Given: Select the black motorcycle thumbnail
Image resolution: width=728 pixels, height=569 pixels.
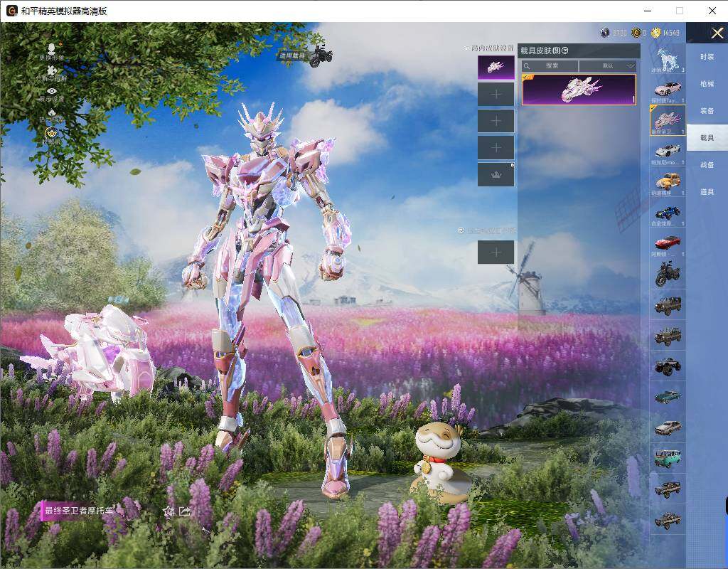Looking at the screenshot, I should 668,274.
